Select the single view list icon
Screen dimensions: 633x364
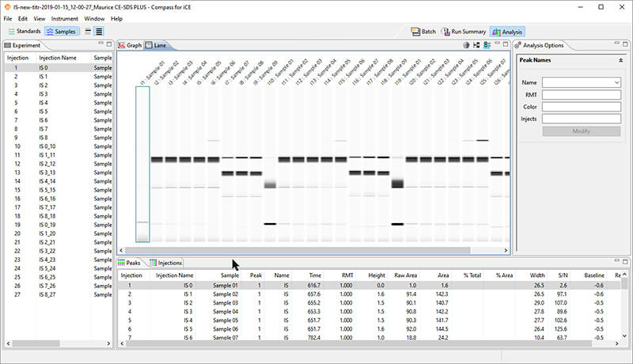pyautogui.click(x=88, y=32)
